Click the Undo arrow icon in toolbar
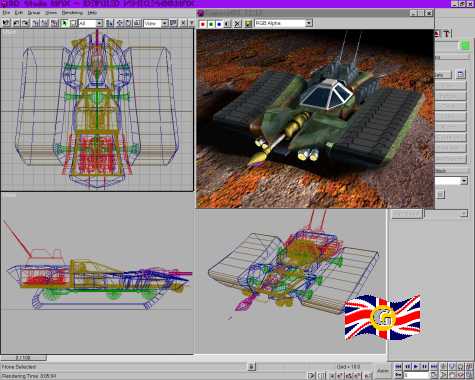This screenshot has height=380, width=475. pyautogui.click(x=16, y=23)
